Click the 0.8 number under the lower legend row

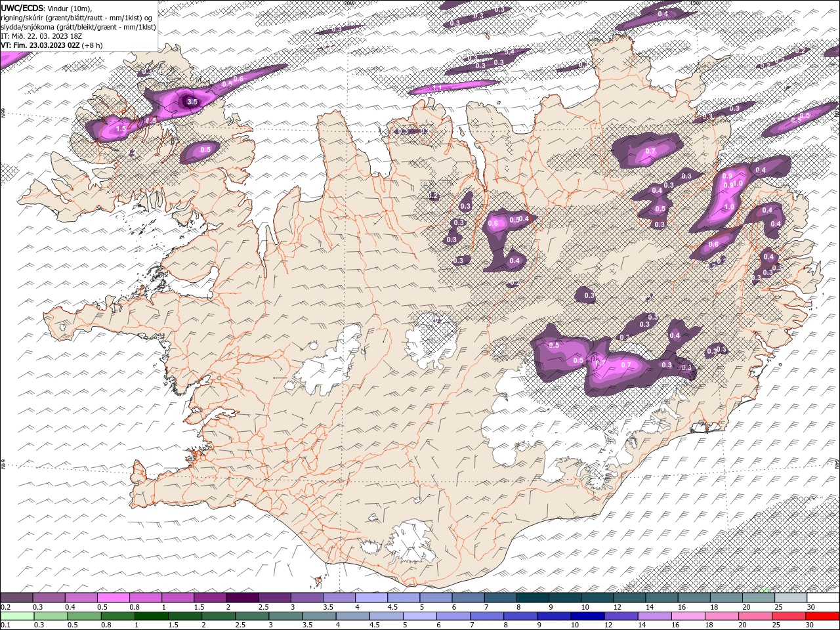[106, 625]
